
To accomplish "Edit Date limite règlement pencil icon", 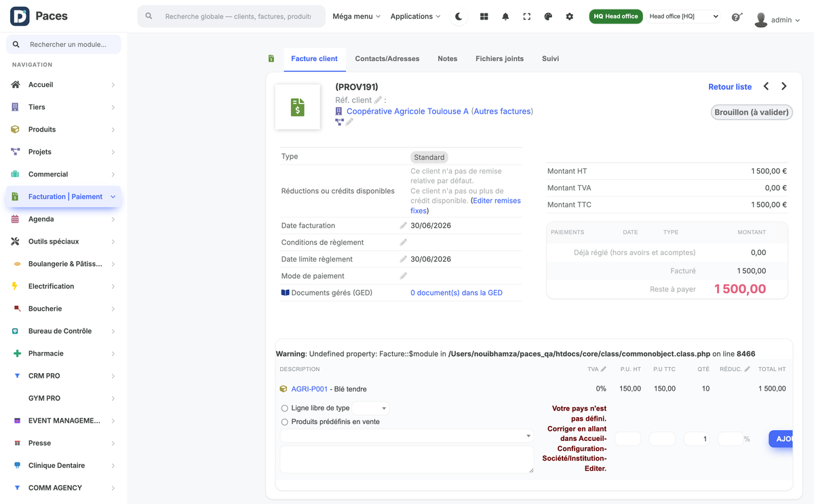I will pyautogui.click(x=404, y=259).
